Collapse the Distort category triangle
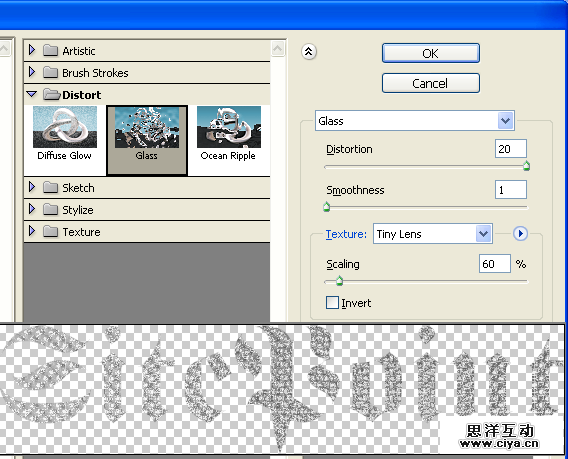 pos(32,94)
